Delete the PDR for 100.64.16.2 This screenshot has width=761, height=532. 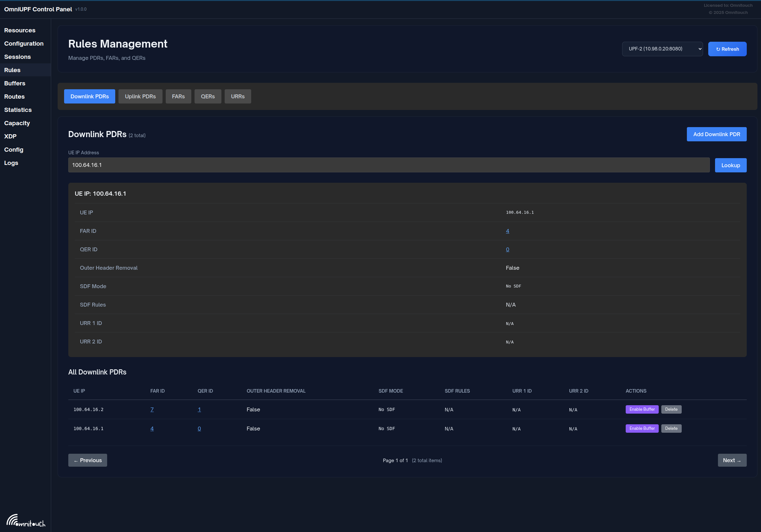tap(671, 409)
